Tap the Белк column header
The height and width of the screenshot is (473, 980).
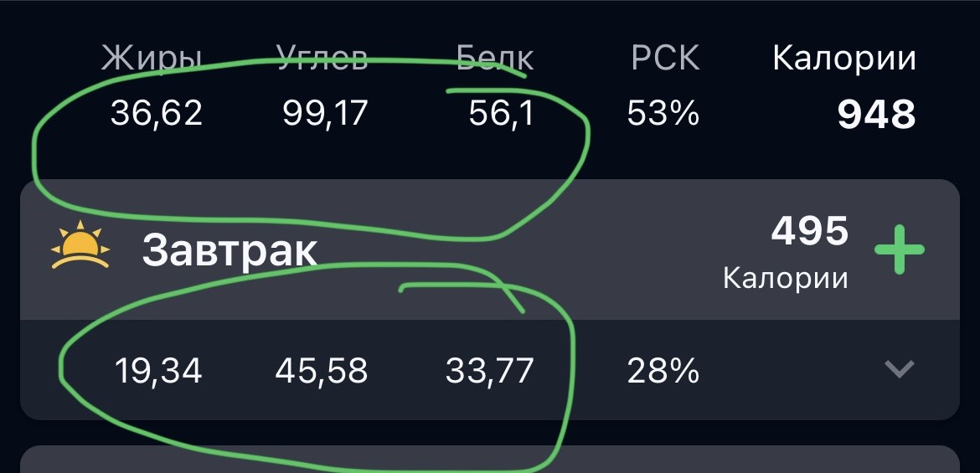[495, 59]
